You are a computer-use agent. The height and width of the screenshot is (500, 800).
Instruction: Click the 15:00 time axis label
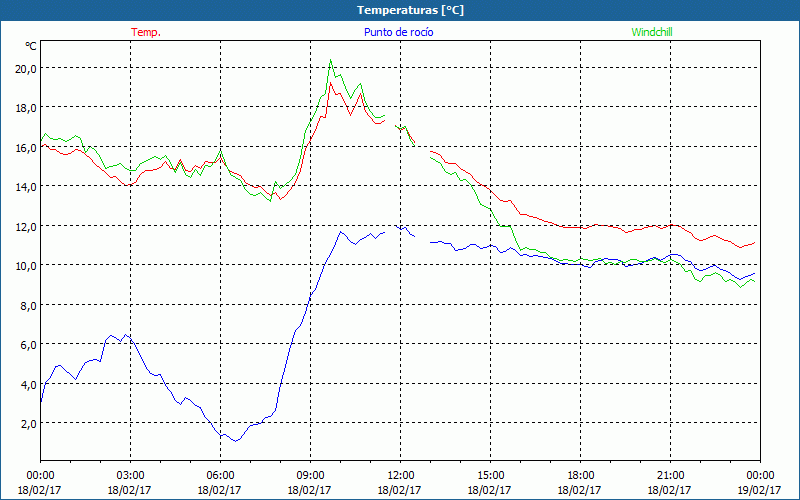[490, 476]
